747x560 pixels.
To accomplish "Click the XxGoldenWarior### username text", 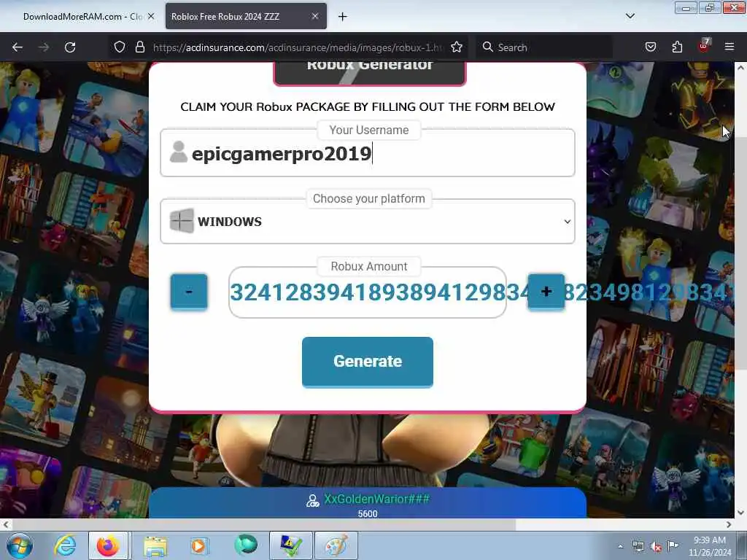I will click(x=376, y=499).
